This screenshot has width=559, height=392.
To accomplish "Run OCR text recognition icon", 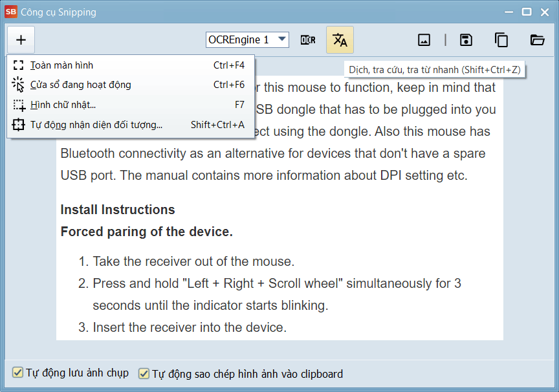I will point(308,40).
